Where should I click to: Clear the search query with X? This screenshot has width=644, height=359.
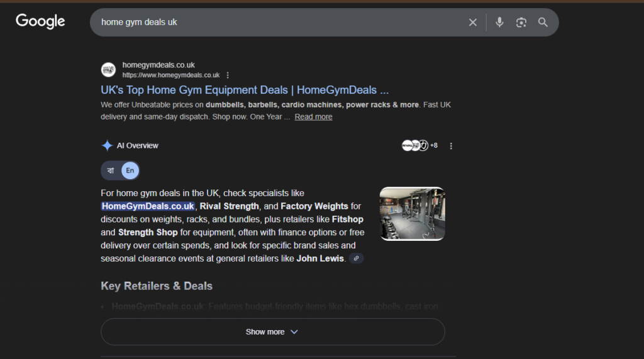pyautogui.click(x=473, y=22)
